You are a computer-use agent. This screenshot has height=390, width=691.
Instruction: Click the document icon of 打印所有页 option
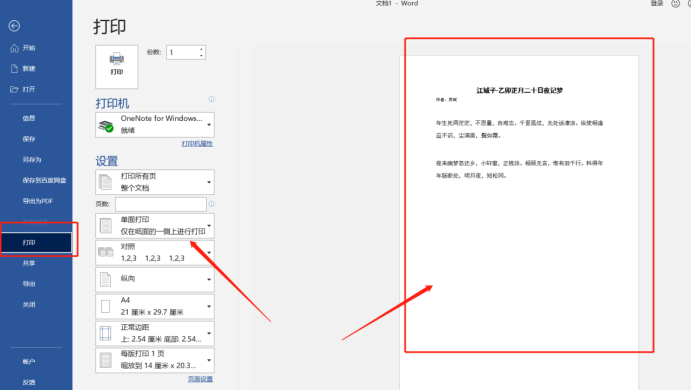click(106, 182)
